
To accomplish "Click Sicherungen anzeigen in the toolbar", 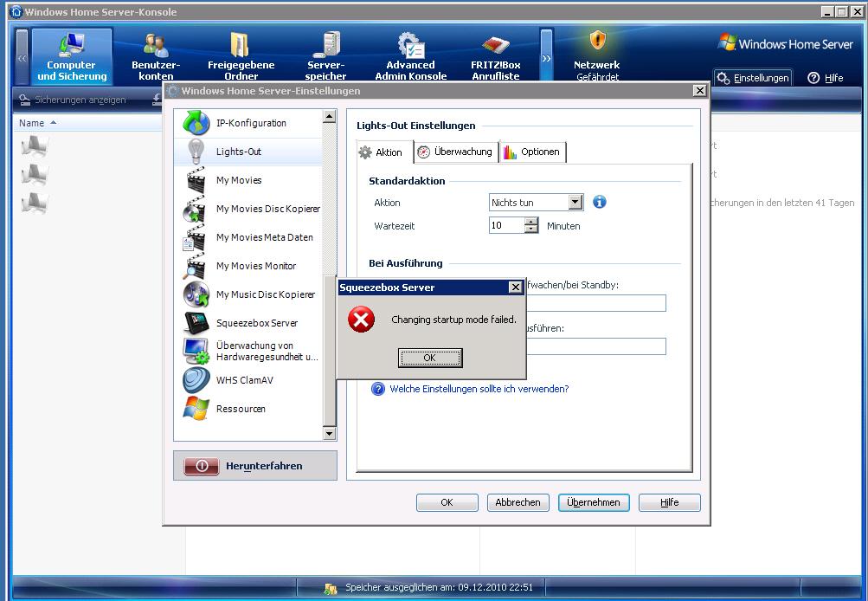I will click(x=73, y=100).
